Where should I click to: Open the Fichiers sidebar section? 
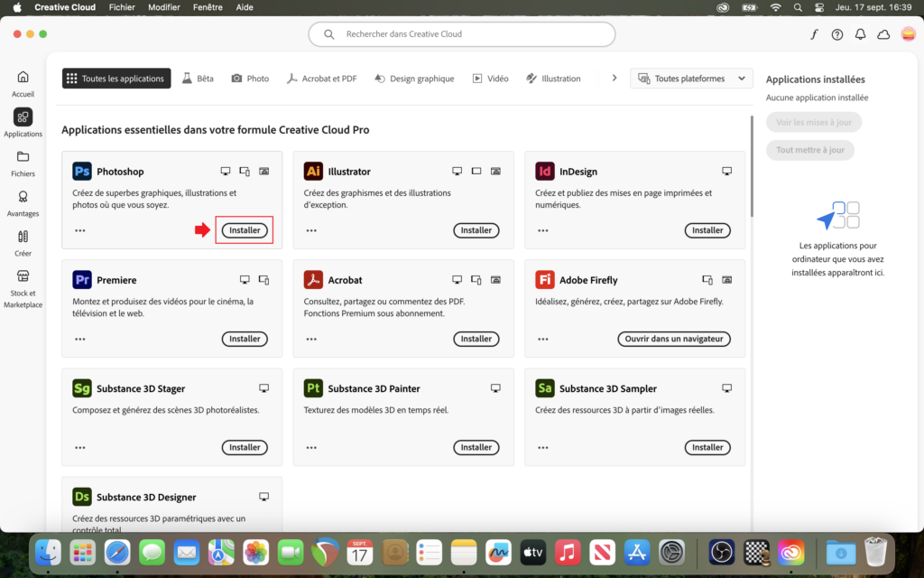click(x=23, y=163)
